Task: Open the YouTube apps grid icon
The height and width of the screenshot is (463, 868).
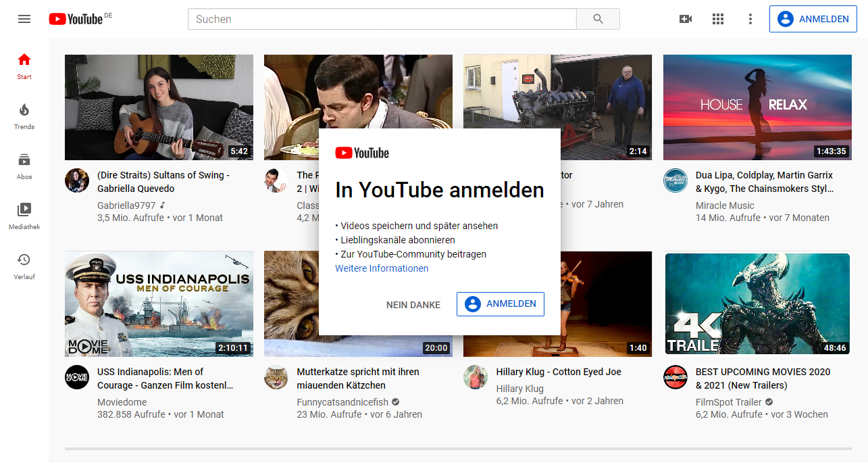Action: (x=718, y=19)
